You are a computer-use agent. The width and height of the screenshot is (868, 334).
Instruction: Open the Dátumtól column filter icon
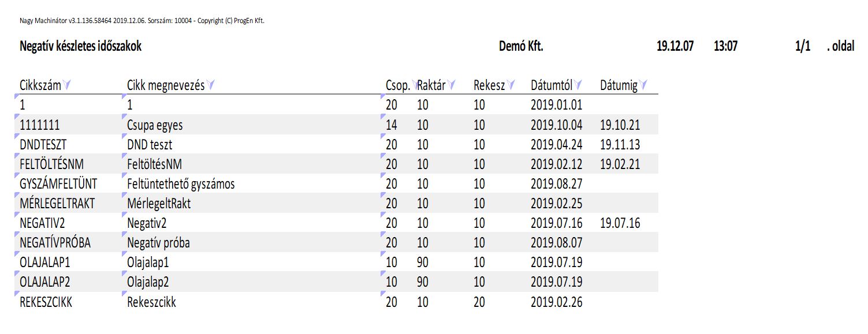579,85
